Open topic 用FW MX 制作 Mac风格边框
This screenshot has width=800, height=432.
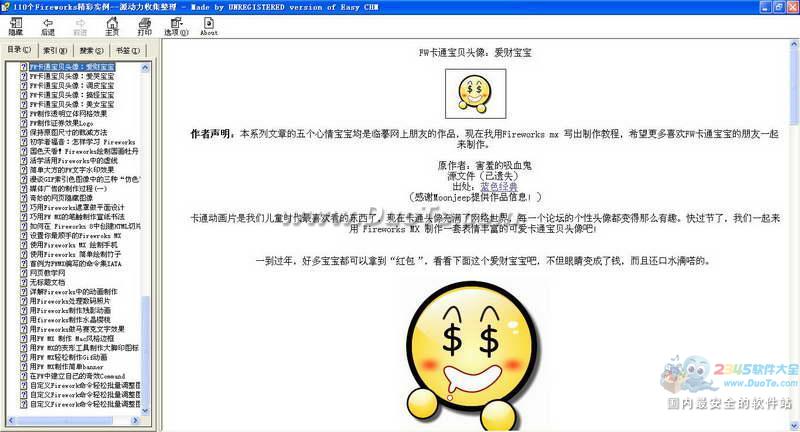point(72,338)
